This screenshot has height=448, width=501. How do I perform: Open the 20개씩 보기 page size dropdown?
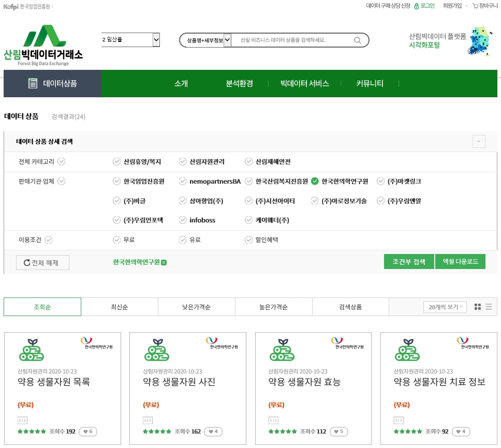(x=445, y=307)
